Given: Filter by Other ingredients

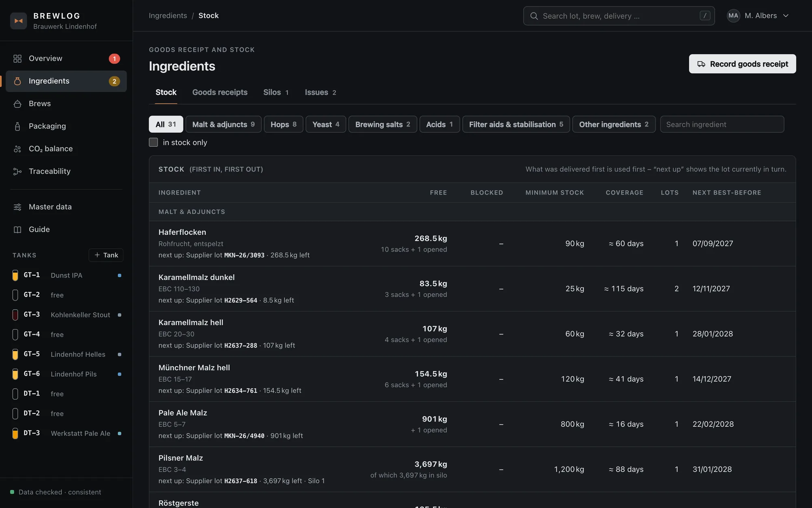Looking at the screenshot, I should click(614, 124).
